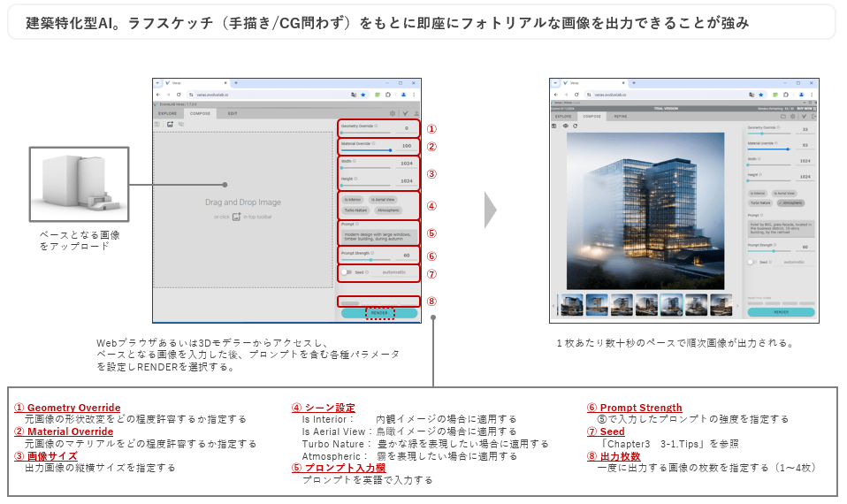Click the refresh icon above the rendered building image
The image size is (847, 504).
pyautogui.click(x=576, y=126)
